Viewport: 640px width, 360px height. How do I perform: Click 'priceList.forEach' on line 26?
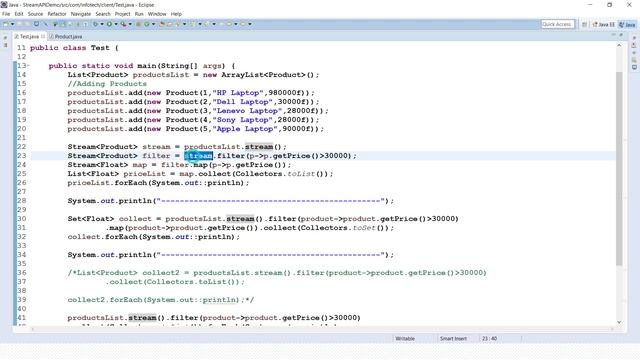(x=107, y=182)
